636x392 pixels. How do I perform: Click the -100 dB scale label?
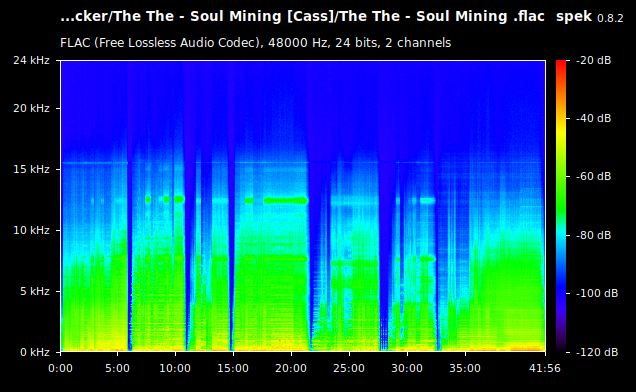(x=597, y=293)
